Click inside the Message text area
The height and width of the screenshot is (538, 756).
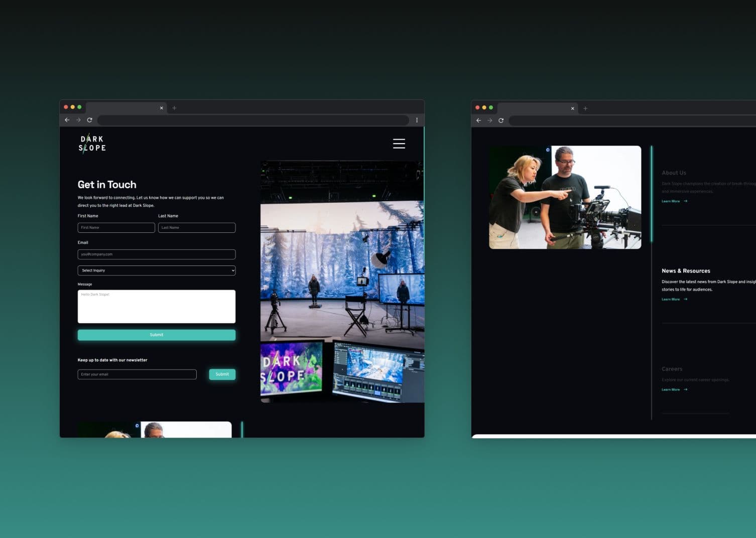156,307
